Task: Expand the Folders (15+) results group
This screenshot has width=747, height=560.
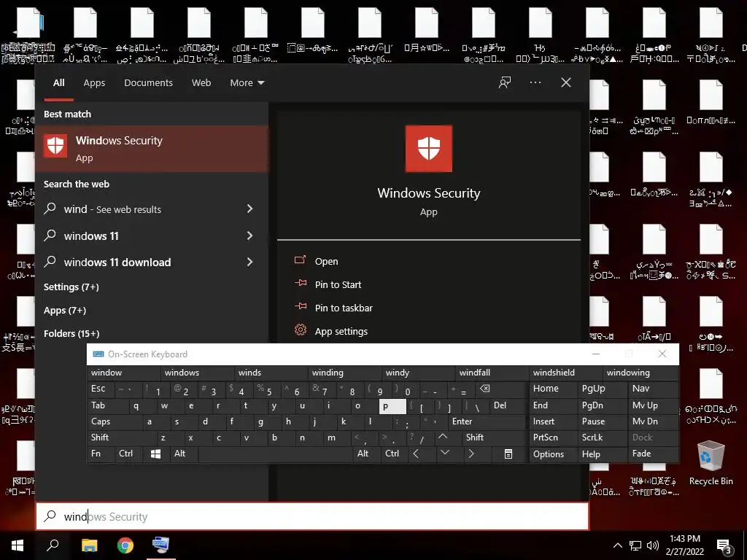Action: point(71,333)
